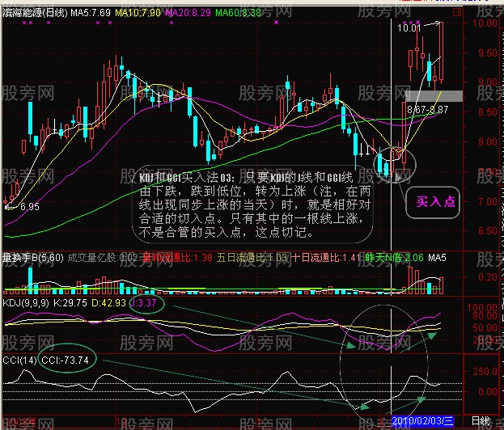Toggle the yellow MA10:7.90 label
The height and width of the screenshot is (430, 504).
click(x=138, y=13)
